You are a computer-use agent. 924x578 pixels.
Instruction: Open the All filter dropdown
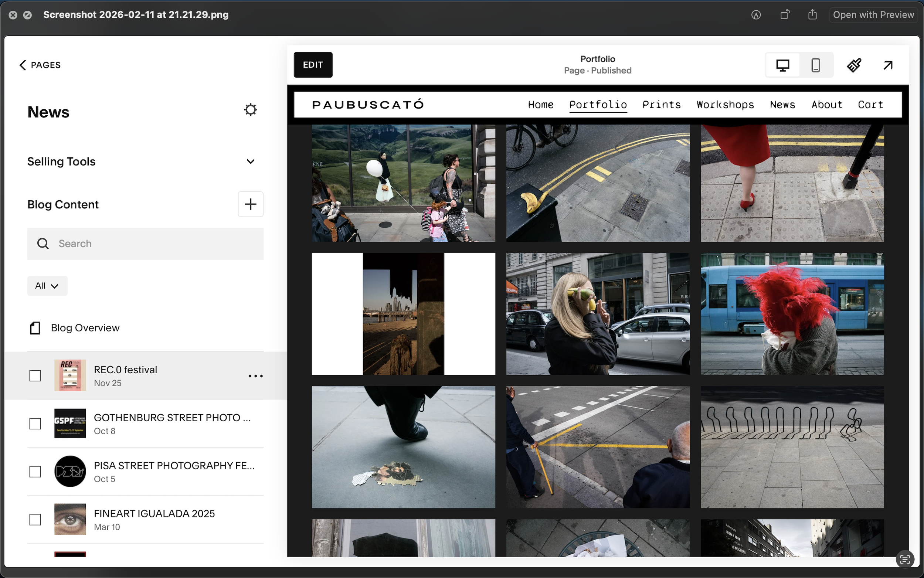coord(47,286)
